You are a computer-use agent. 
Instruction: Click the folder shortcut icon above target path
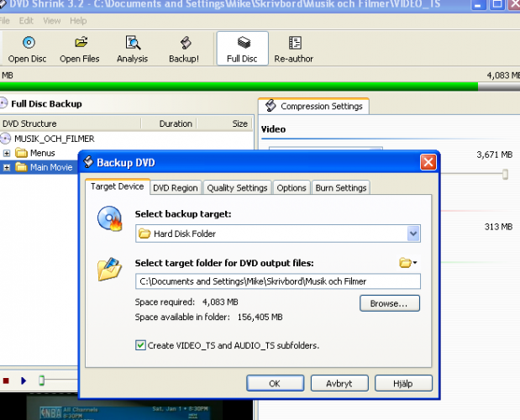pyautogui.click(x=408, y=263)
